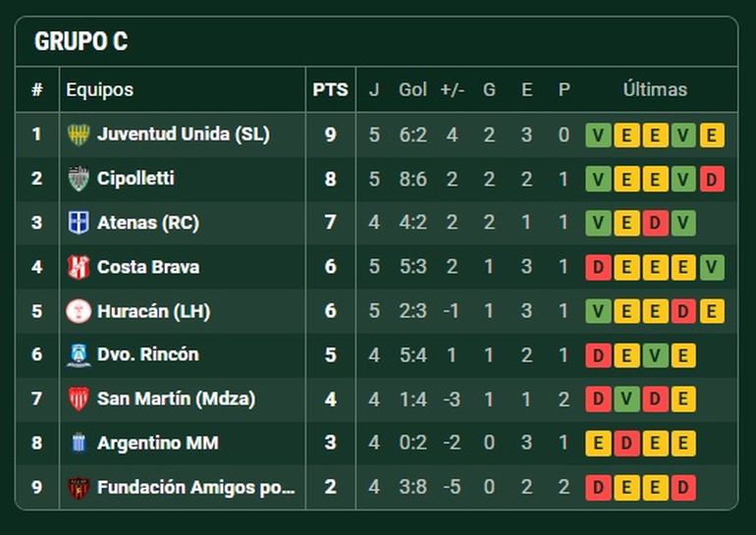The height and width of the screenshot is (535, 756).
Task: Click the Fundación Amigos team crest
Action: click(79, 487)
